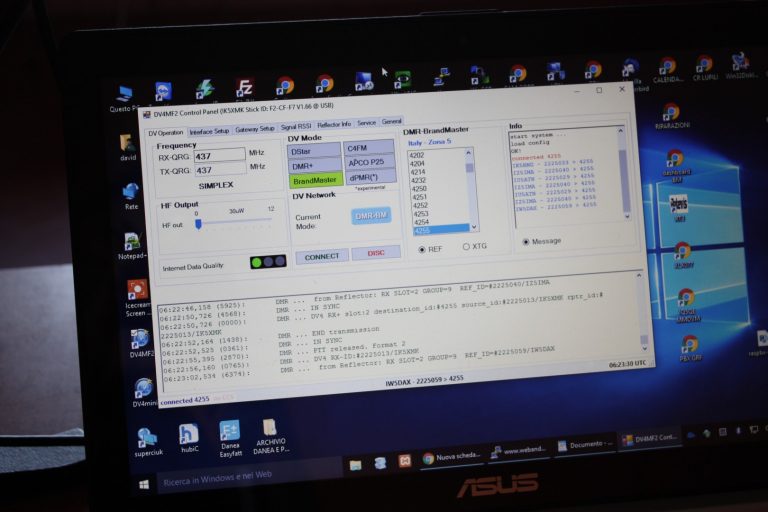Open Icecream Screen Recorder desktop icon
This screenshot has height=512, width=768.
137,298
